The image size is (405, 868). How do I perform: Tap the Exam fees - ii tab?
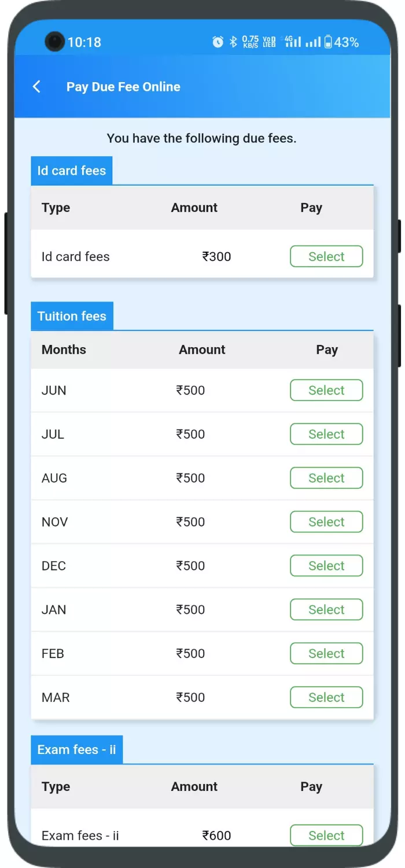[76, 750]
